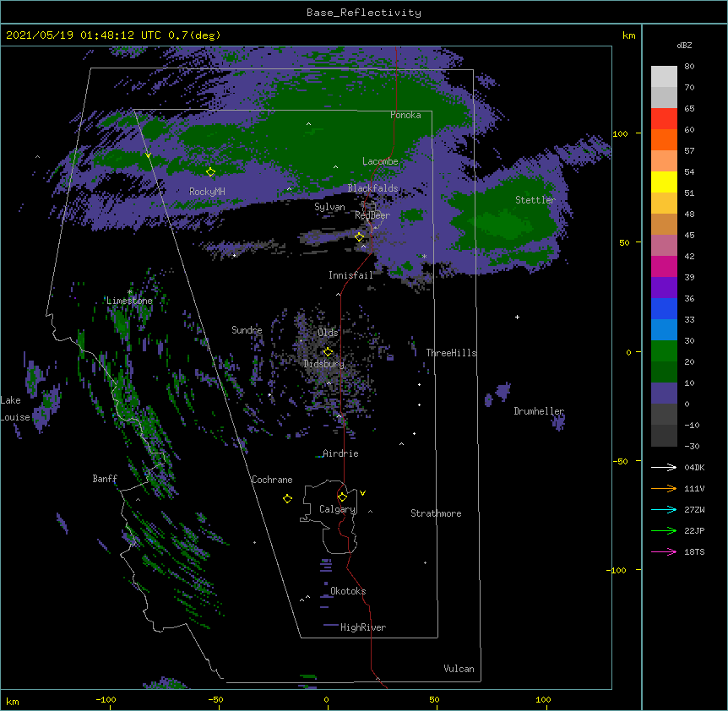Pick the cyan 27ZW arrow symbol
Image resolution: width=728 pixels, height=711 pixels.
pos(664,509)
